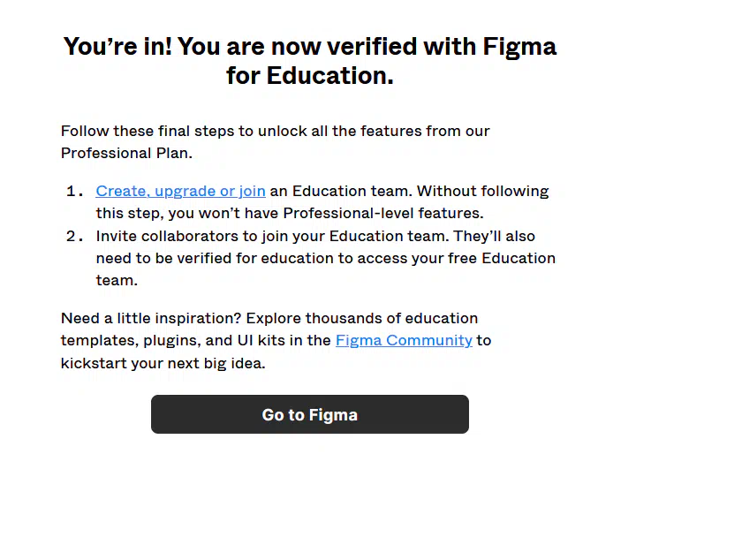Click "an Education team. Without following" text

(x=409, y=192)
